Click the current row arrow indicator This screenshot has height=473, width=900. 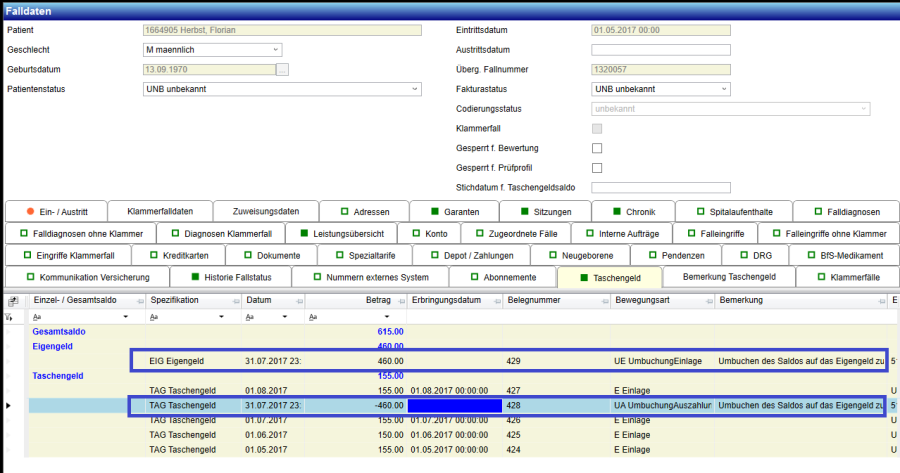point(10,405)
